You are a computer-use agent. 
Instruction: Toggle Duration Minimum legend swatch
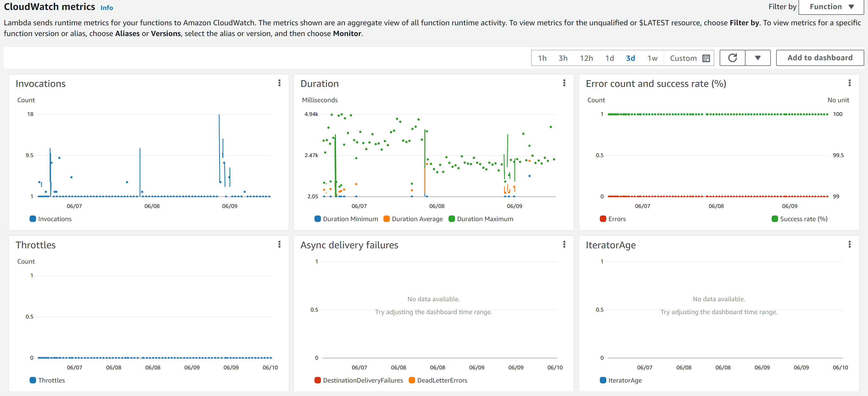pos(317,219)
